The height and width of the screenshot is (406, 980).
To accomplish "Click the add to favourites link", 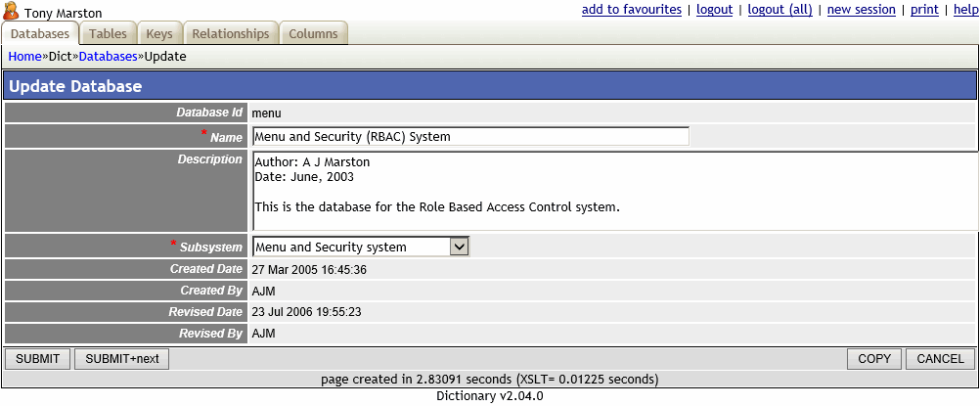I will coord(631,10).
